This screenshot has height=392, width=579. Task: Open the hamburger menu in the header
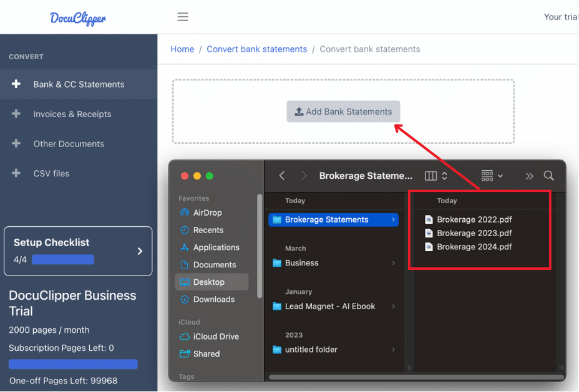click(183, 17)
